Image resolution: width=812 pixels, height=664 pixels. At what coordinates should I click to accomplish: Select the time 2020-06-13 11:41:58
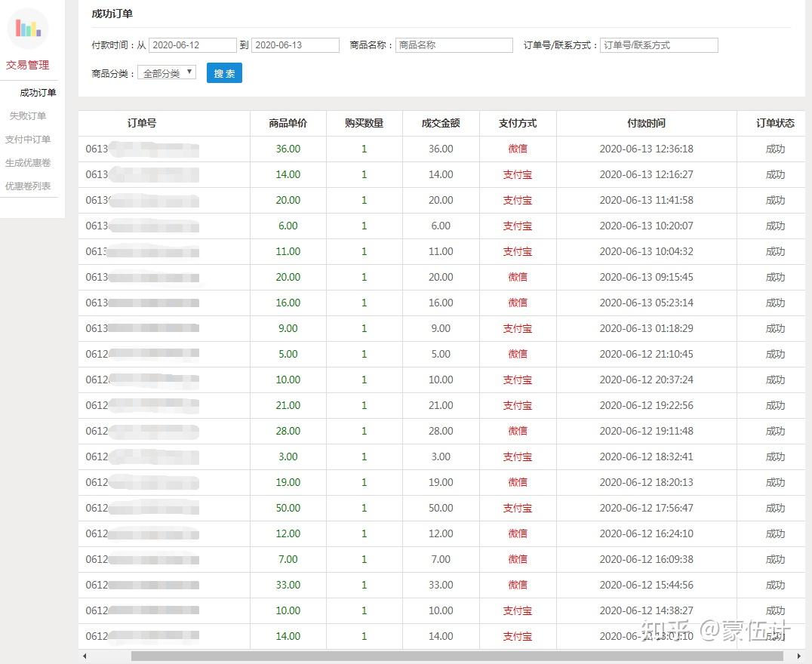pyautogui.click(x=646, y=200)
